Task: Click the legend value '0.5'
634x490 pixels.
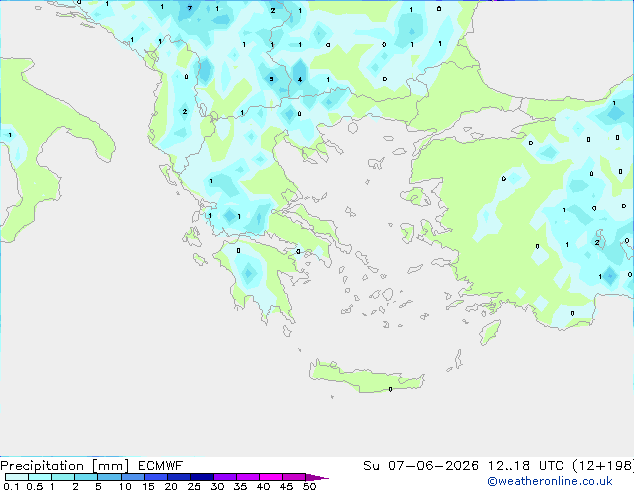Action: (x=35, y=486)
